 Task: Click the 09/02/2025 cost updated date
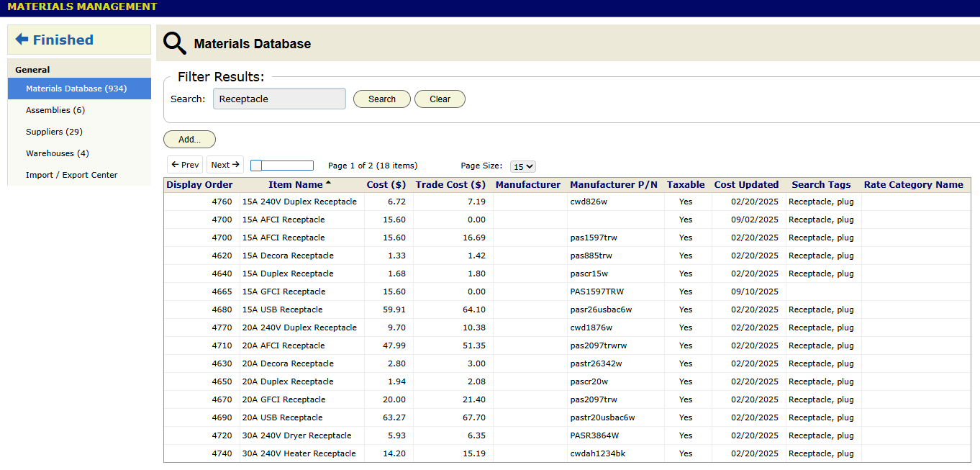click(x=755, y=220)
